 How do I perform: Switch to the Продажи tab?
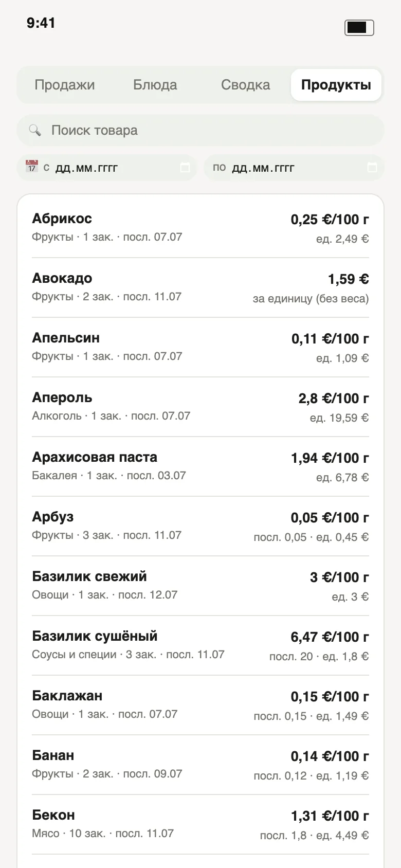pos(65,85)
